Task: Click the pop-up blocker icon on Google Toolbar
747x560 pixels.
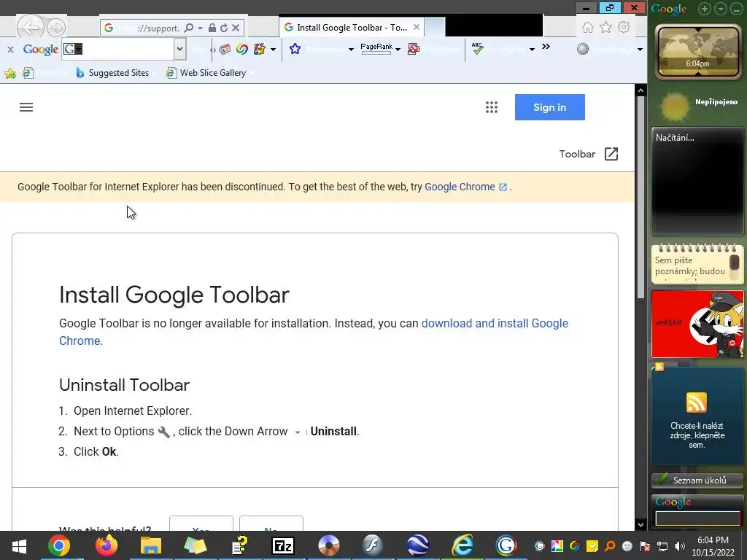Action: (414, 49)
